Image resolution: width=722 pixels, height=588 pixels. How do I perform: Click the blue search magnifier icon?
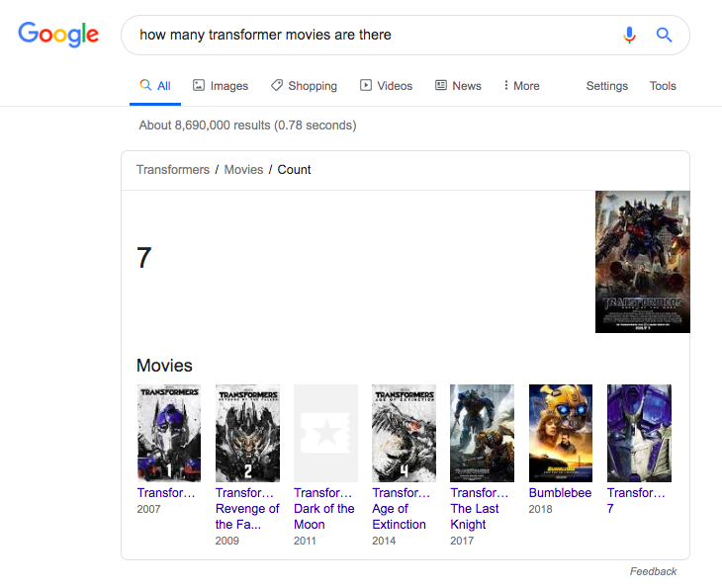(x=665, y=35)
